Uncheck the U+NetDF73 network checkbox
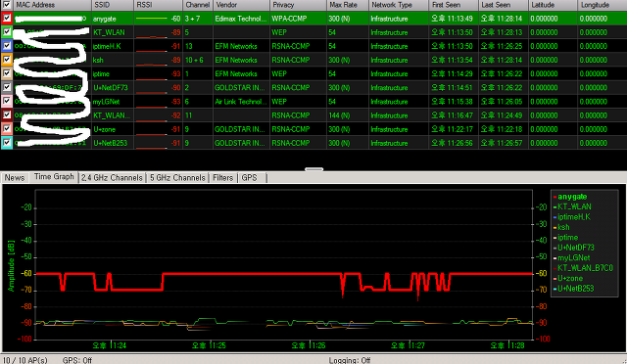Viewport: 627px width, 364px height. point(7,87)
